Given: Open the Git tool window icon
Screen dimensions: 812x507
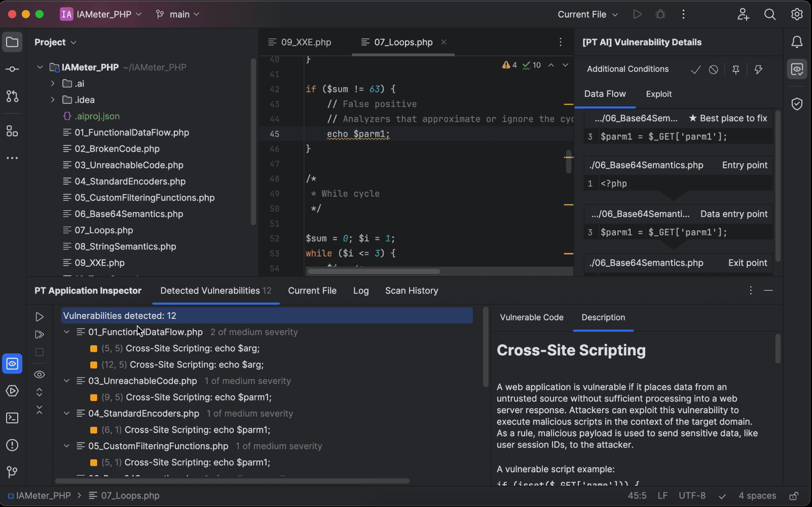Looking at the screenshot, I should [12, 472].
